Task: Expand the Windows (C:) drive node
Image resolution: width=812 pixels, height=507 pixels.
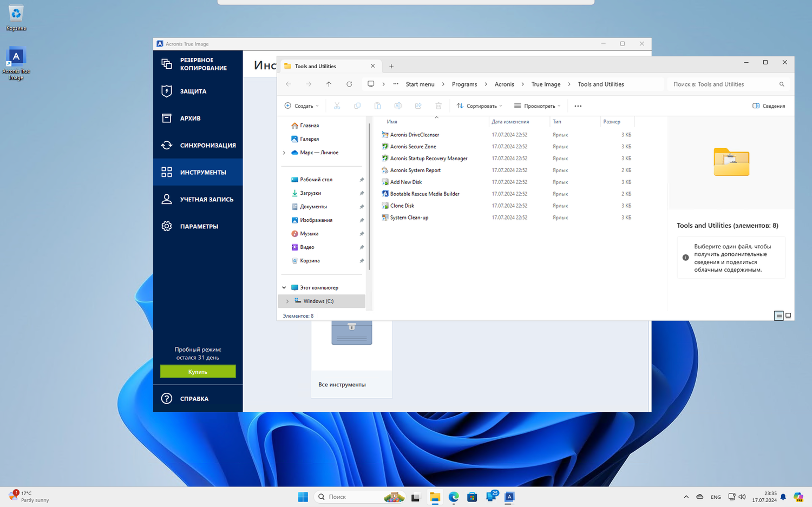Action: point(287,301)
